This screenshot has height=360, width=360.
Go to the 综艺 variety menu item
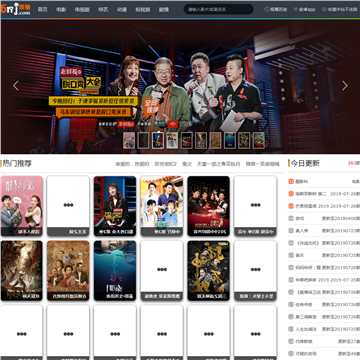(103, 9)
